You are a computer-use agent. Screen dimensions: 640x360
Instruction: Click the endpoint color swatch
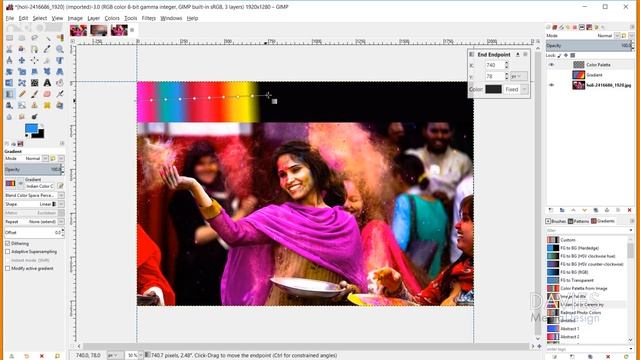[493, 89]
